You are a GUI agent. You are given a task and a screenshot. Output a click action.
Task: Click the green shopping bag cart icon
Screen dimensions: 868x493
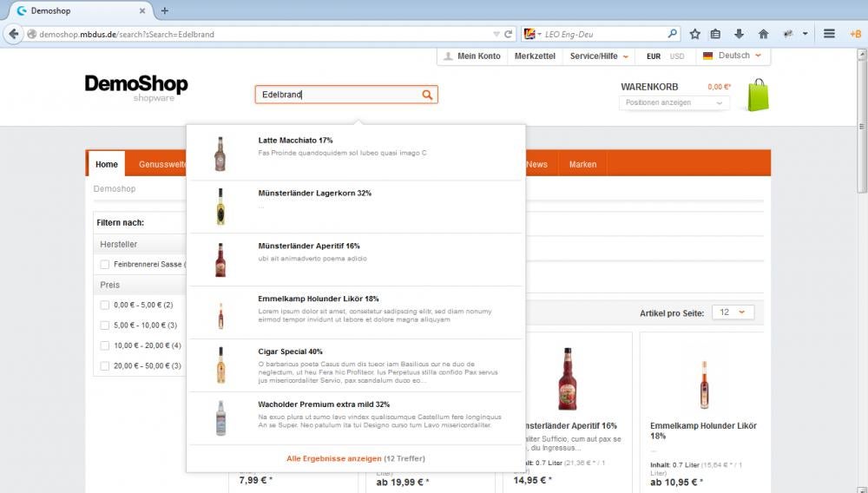758,95
